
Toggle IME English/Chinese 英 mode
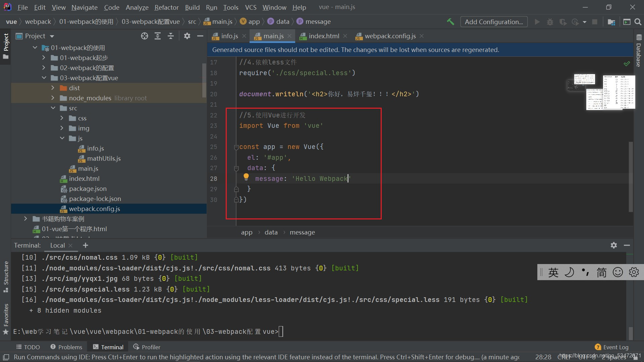553,272
